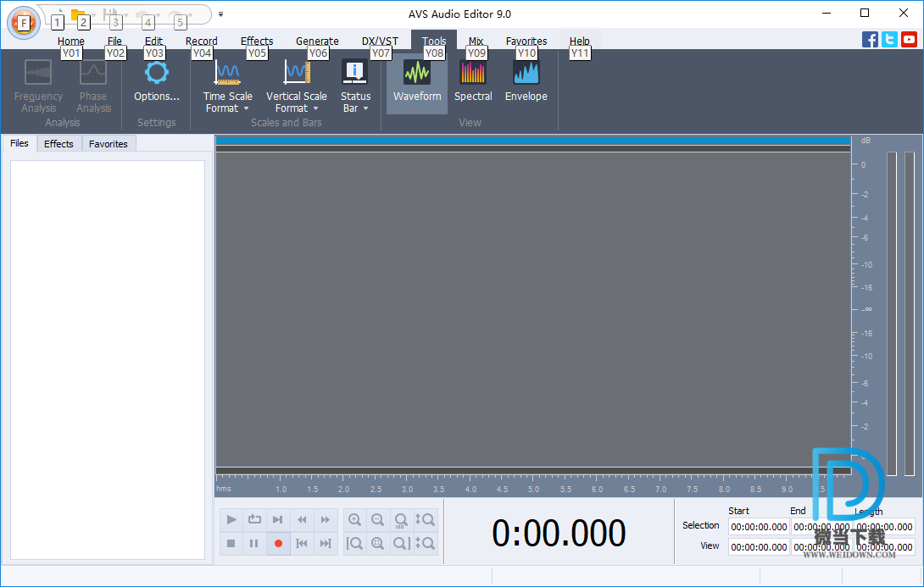The width and height of the screenshot is (924, 587).
Task: Open Options settings dialog
Action: (x=157, y=82)
